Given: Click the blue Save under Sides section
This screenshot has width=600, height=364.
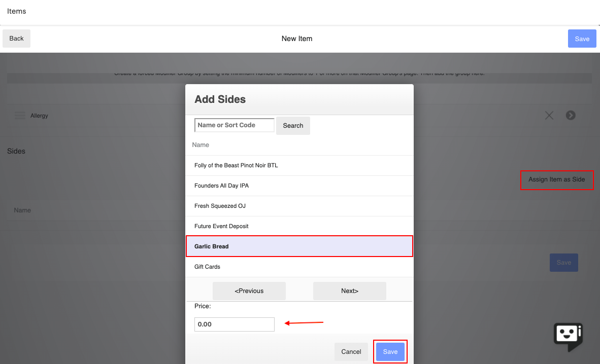Looking at the screenshot, I should (563, 262).
